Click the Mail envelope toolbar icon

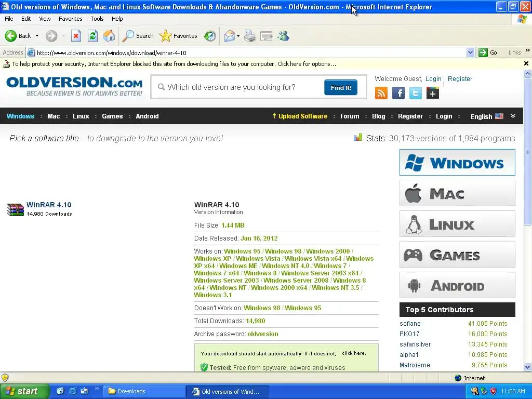tap(230, 36)
